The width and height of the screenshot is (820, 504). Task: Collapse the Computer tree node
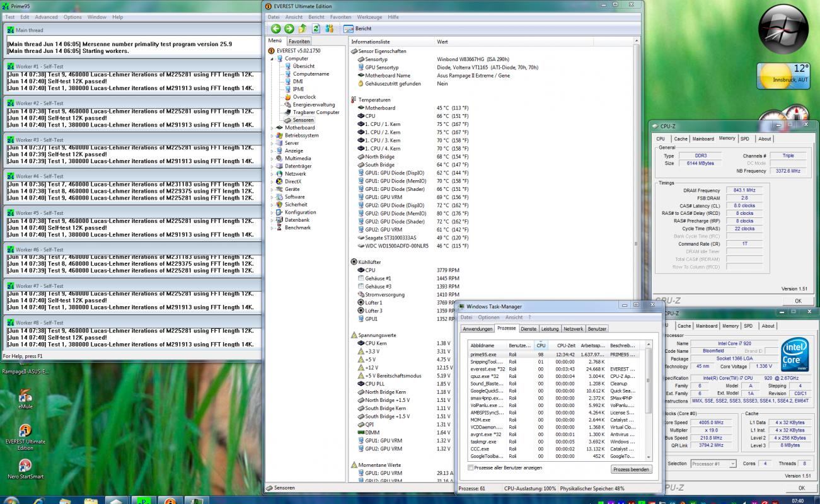click(x=272, y=59)
